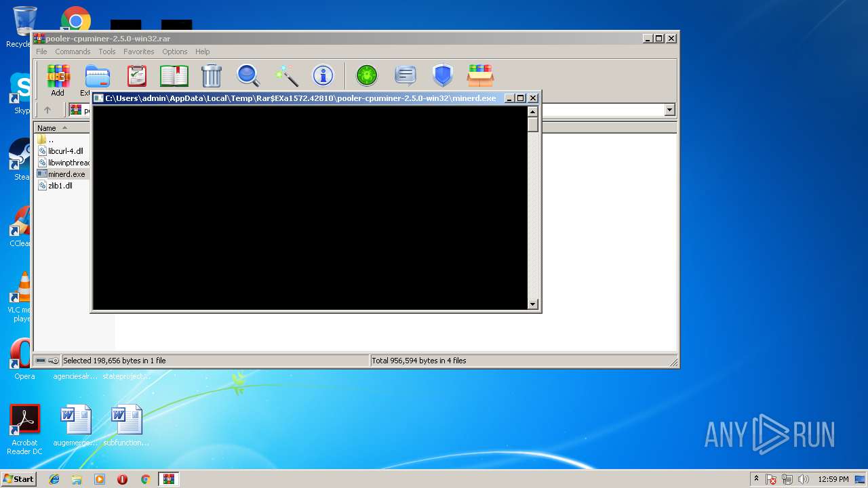Open the Acrobat Reader DC desktop icon
The image size is (868, 488).
[x=24, y=430]
